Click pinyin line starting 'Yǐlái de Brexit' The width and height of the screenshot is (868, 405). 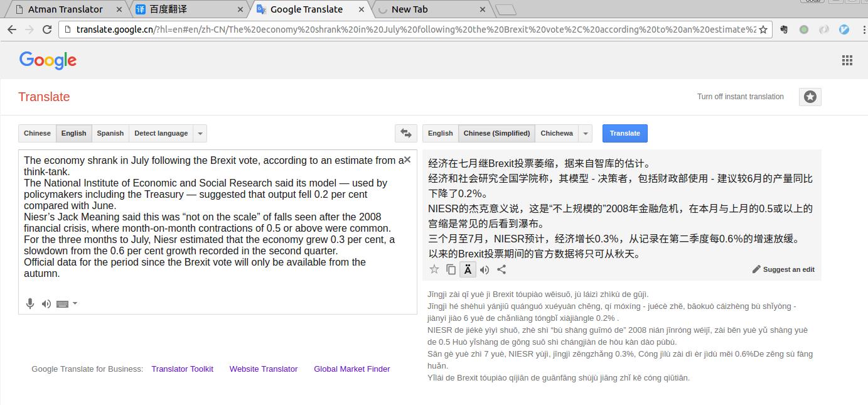point(559,378)
